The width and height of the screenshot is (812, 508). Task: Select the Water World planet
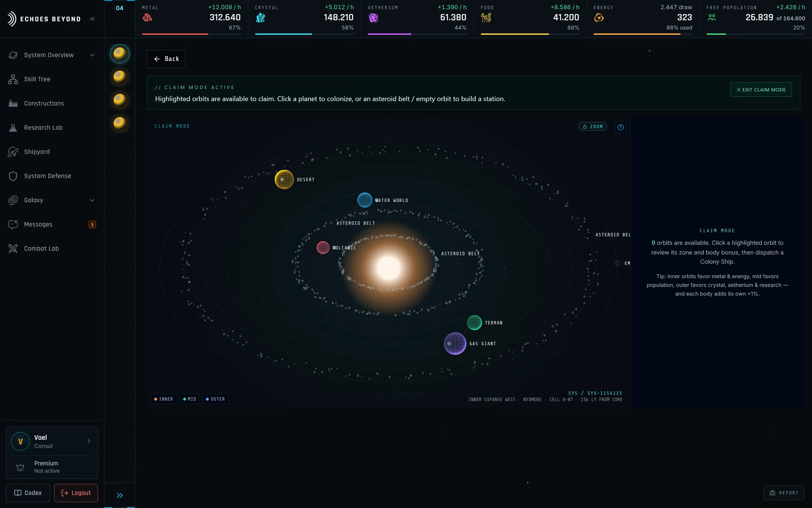(x=365, y=200)
